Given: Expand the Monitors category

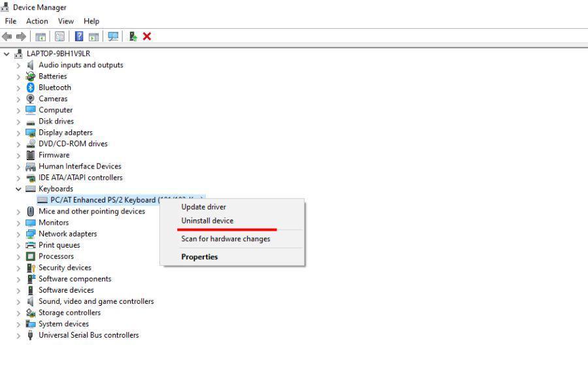Looking at the screenshot, I should pyautogui.click(x=18, y=223).
